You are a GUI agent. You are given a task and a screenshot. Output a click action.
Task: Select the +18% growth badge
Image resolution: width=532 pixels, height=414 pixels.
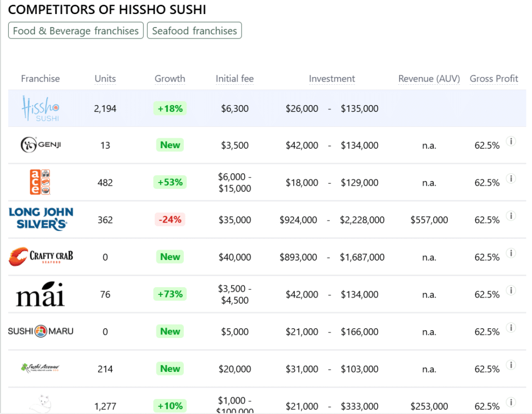point(170,108)
